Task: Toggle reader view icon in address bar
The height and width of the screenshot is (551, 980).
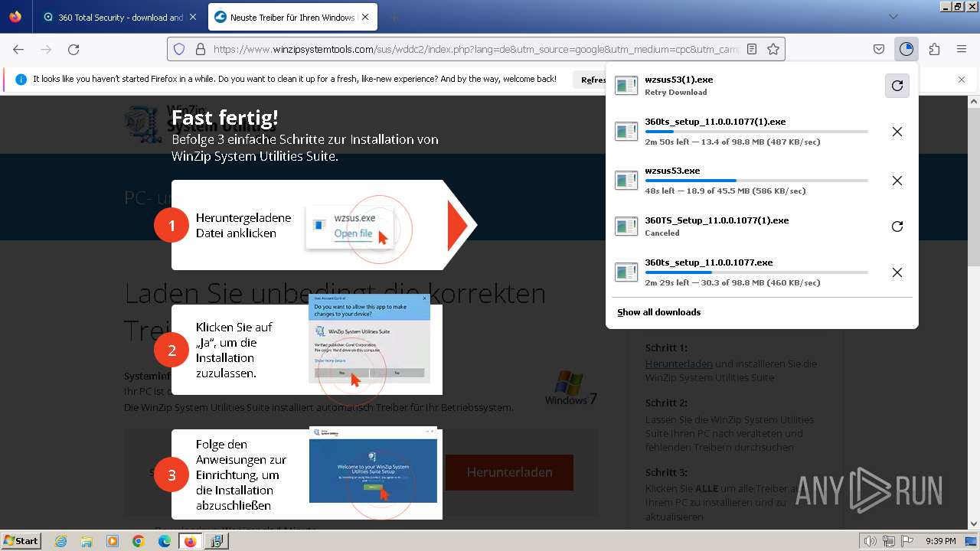Action: tap(752, 49)
